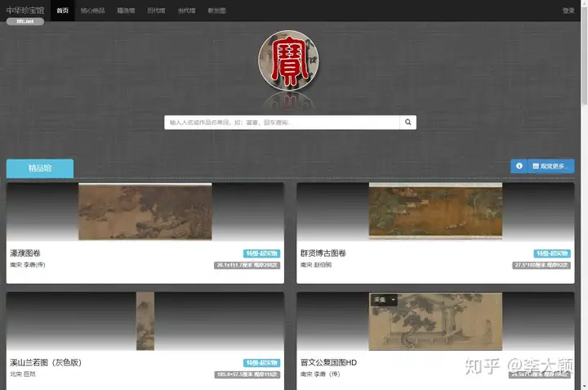Select the 精品馆 section tab
This screenshot has height=390, width=588.
40,168
